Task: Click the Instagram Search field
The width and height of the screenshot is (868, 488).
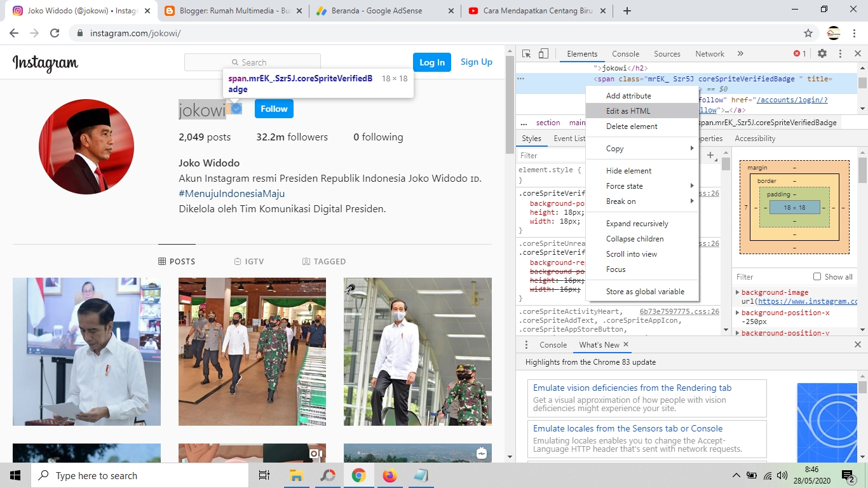Action: [252, 62]
